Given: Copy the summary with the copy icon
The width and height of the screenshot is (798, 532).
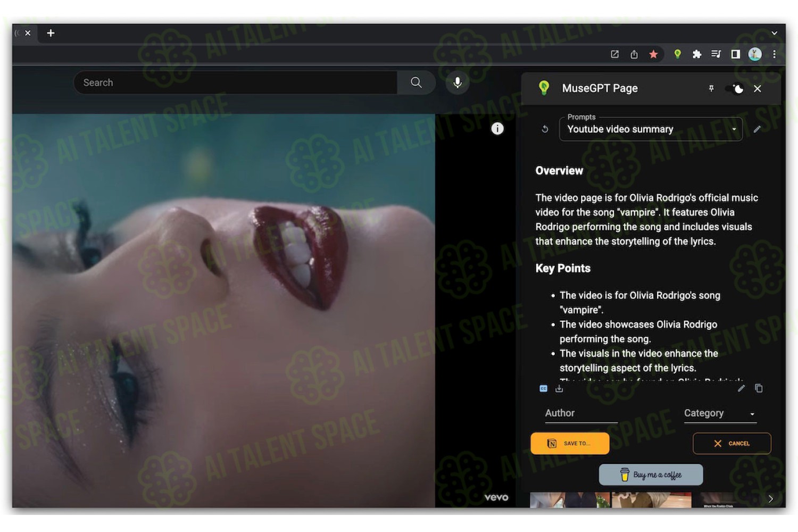Looking at the screenshot, I should click(x=759, y=388).
